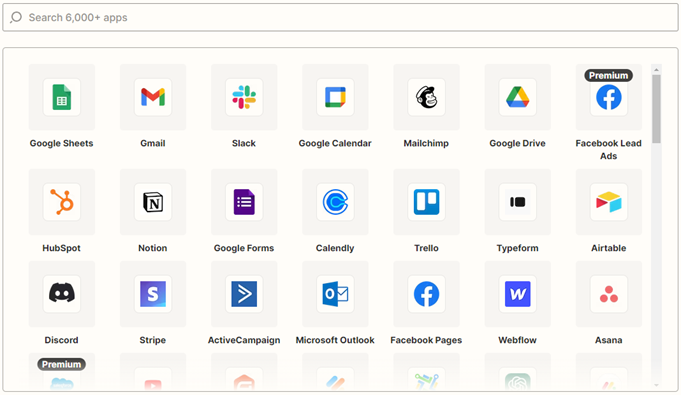This screenshot has height=395, width=681.
Task: Click the Google Calendar label
Action: pyautogui.click(x=335, y=143)
